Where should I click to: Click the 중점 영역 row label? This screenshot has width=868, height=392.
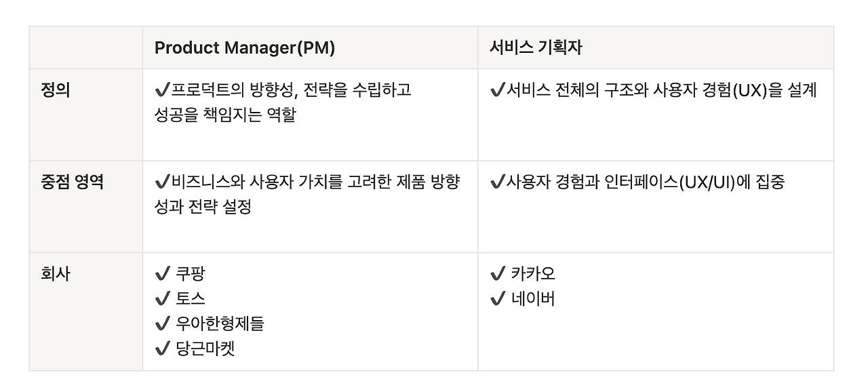[73, 182]
